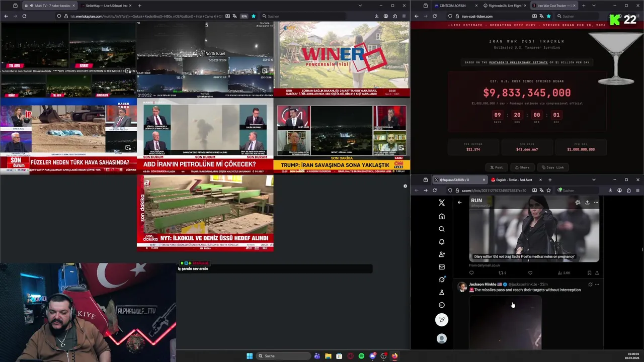Open downloads in the Multi TV window
This screenshot has height=362, width=644.
[376, 16]
